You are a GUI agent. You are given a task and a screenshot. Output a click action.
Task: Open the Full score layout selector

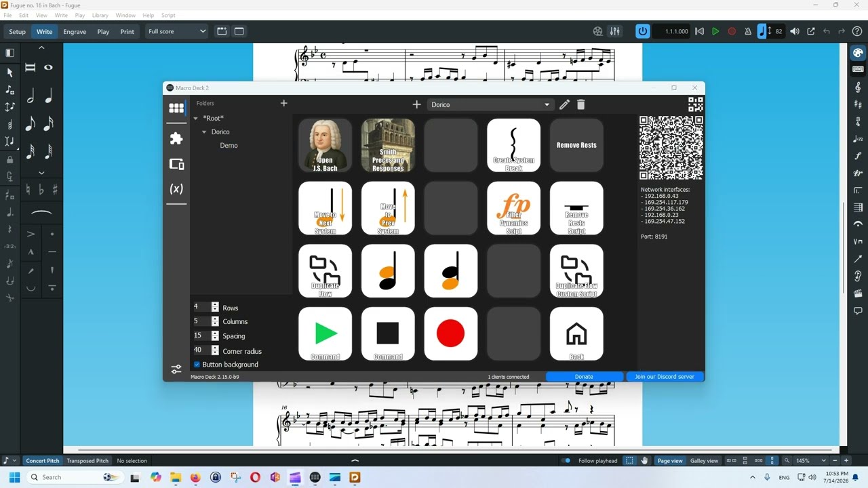tap(177, 31)
